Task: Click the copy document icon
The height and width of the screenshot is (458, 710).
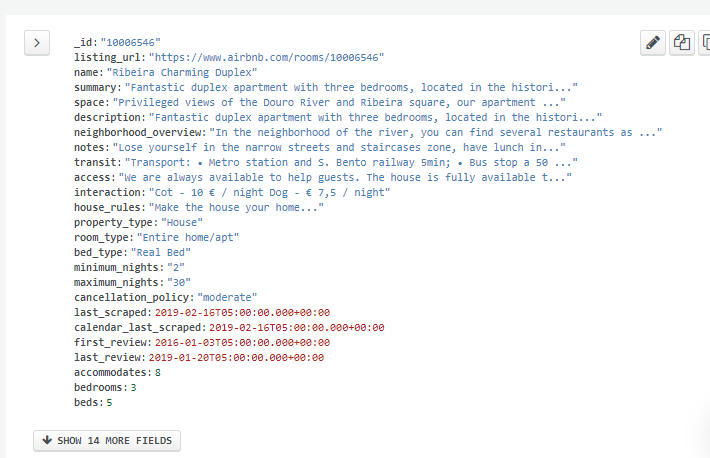Action: pyautogui.click(x=681, y=43)
